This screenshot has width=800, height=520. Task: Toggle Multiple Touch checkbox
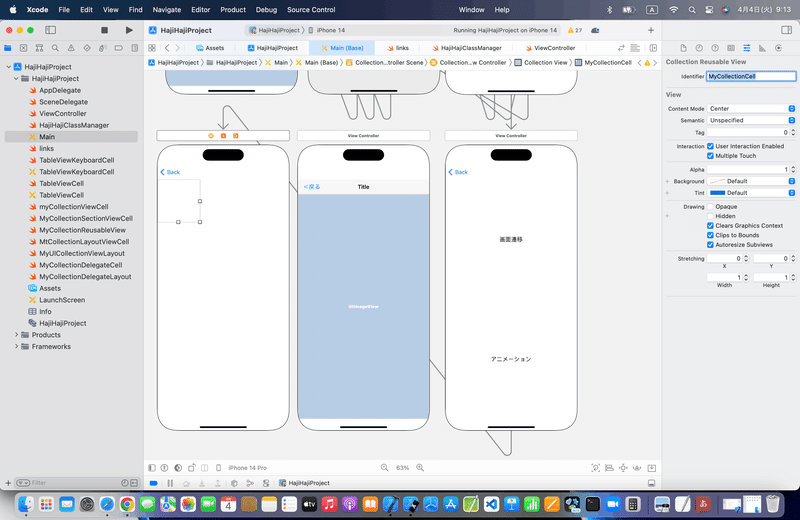710,156
